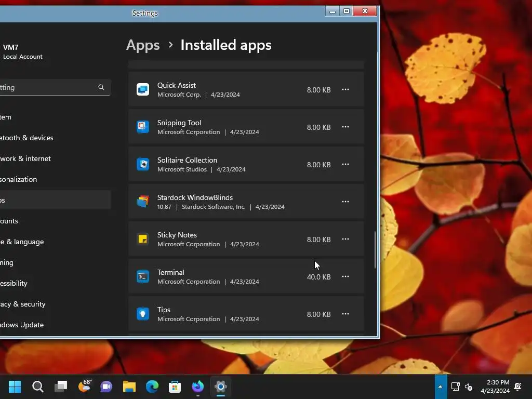The height and width of the screenshot is (399, 532).
Task: Open taskbar Search
Action: tap(37, 387)
